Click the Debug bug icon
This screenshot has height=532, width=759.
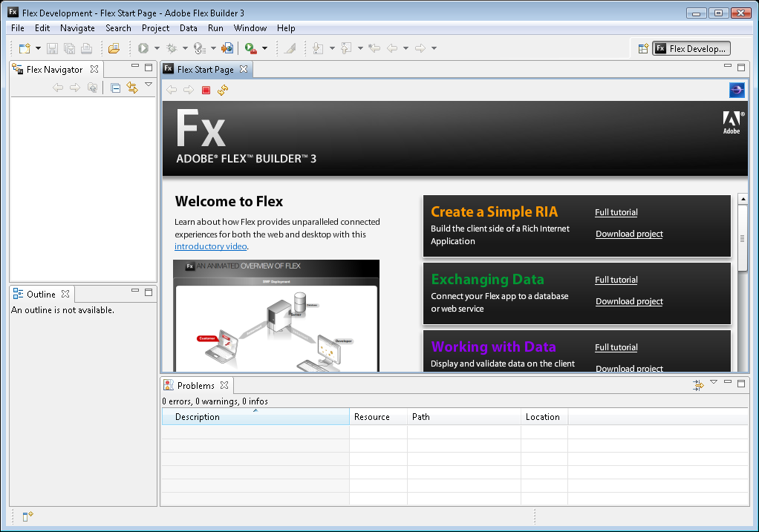pos(171,48)
